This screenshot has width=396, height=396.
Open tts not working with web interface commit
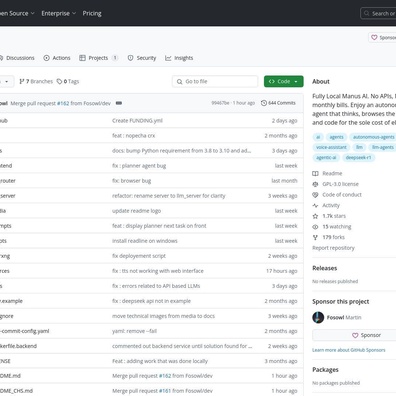[x=158, y=271]
